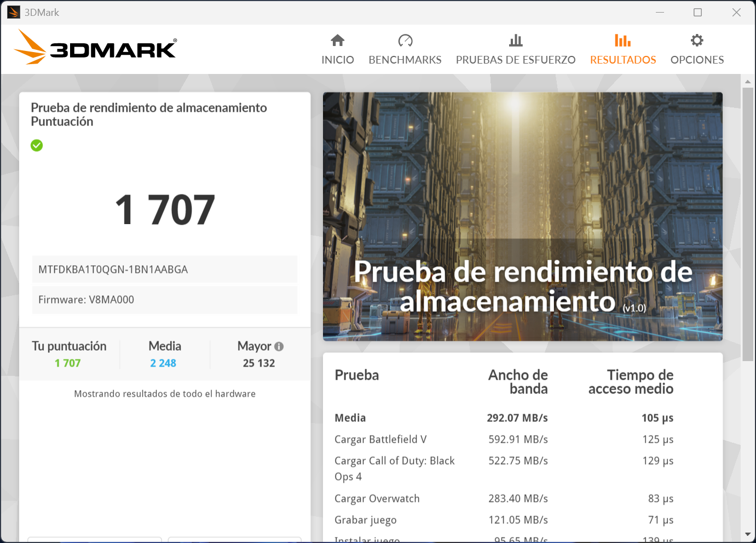
Task: Click the 3DMark logo in header
Action: [x=95, y=47]
